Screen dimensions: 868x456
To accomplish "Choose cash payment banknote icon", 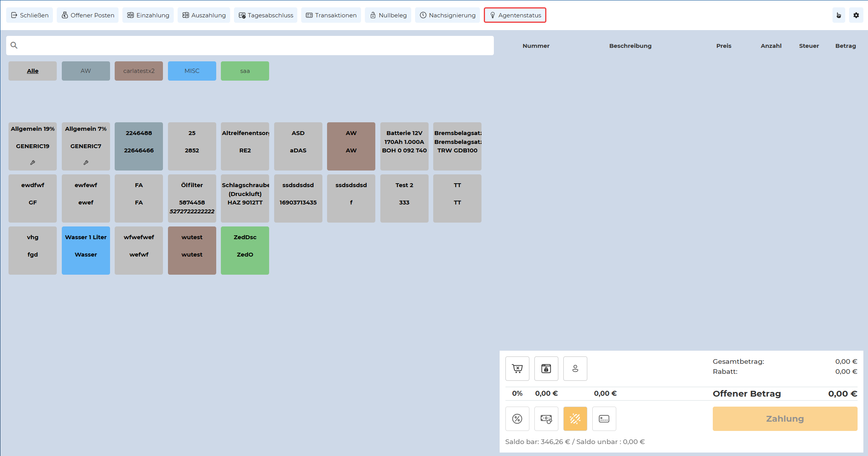I will click(x=546, y=419).
